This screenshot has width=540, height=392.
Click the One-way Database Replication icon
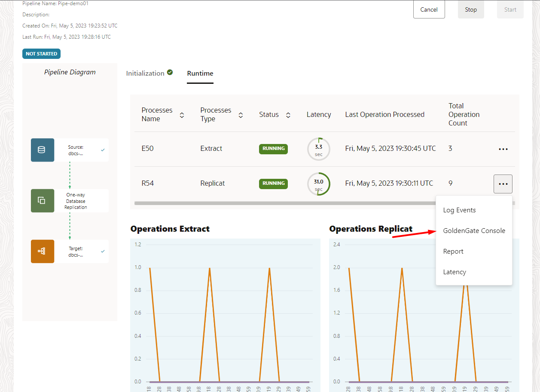[x=42, y=201]
